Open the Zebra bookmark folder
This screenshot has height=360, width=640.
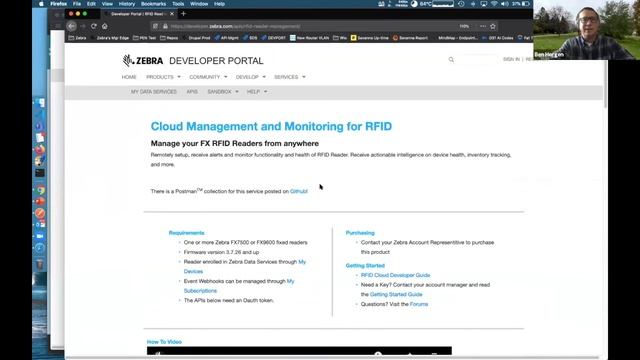[x=78, y=38]
